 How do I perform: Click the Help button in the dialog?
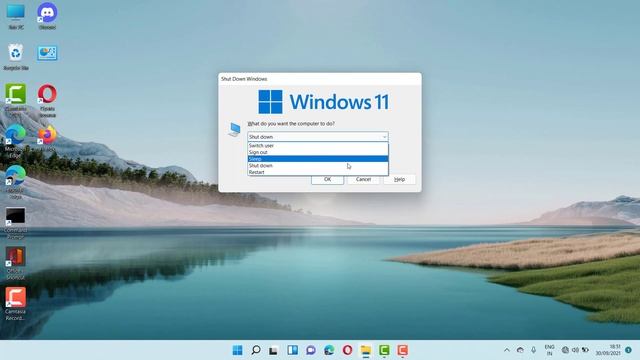click(399, 180)
